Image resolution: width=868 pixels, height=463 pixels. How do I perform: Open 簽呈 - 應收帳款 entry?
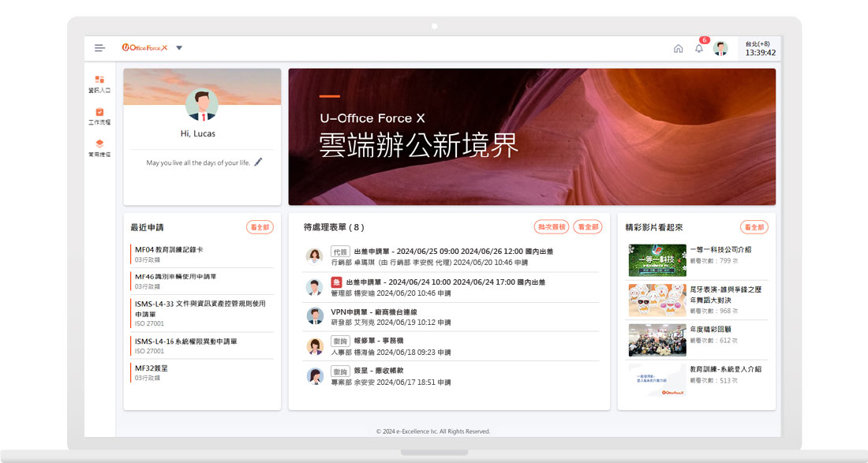(379, 371)
